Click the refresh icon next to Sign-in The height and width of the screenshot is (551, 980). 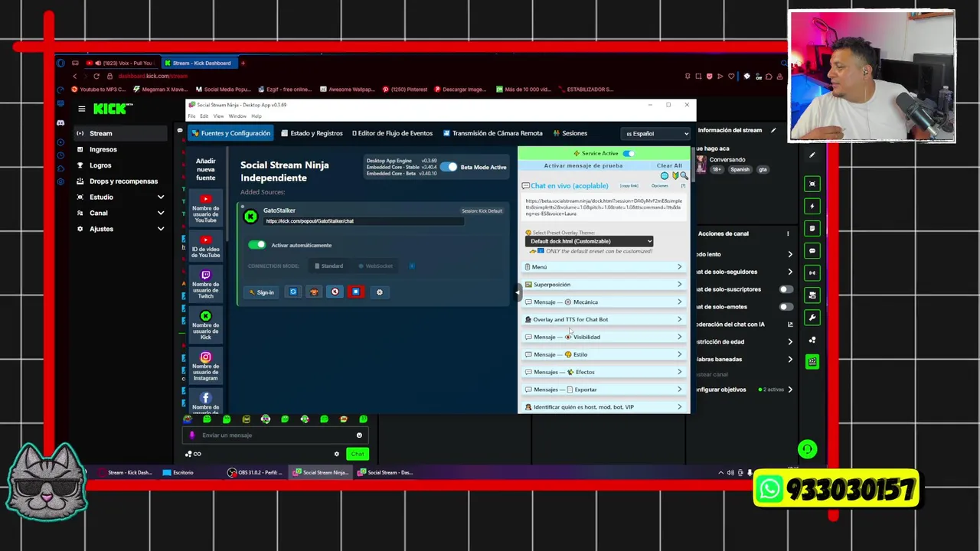tap(293, 292)
